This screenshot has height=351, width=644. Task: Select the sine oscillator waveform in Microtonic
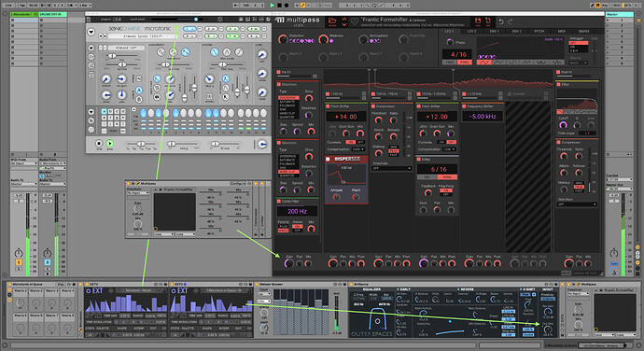(x=161, y=52)
